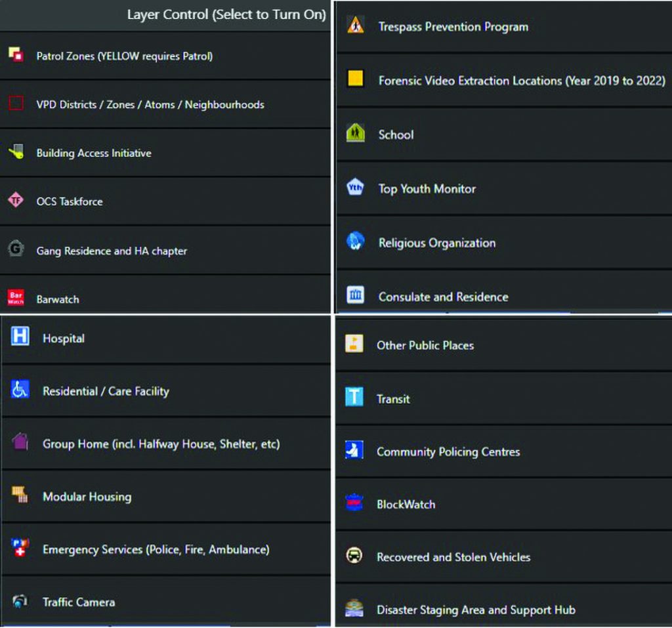Click the Consulate and Residence icon
Image resolution: width=672 pixels, height=628 pixels.
point(354,295)
